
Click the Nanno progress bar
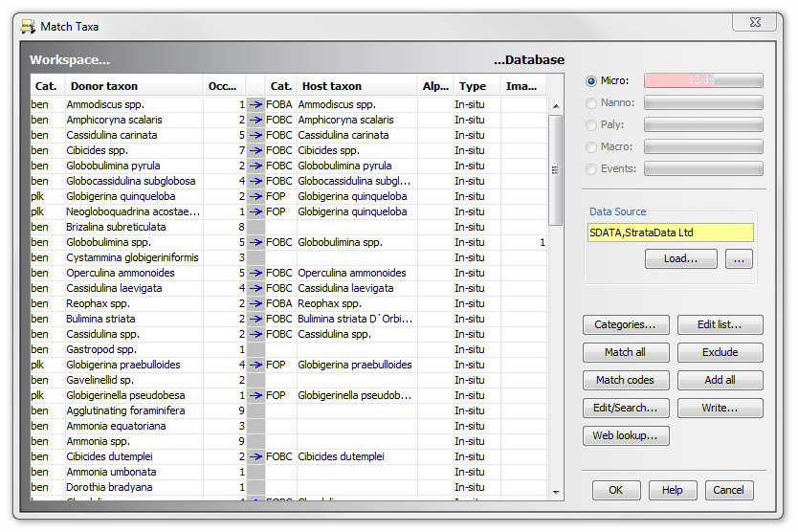click(703, 102)
